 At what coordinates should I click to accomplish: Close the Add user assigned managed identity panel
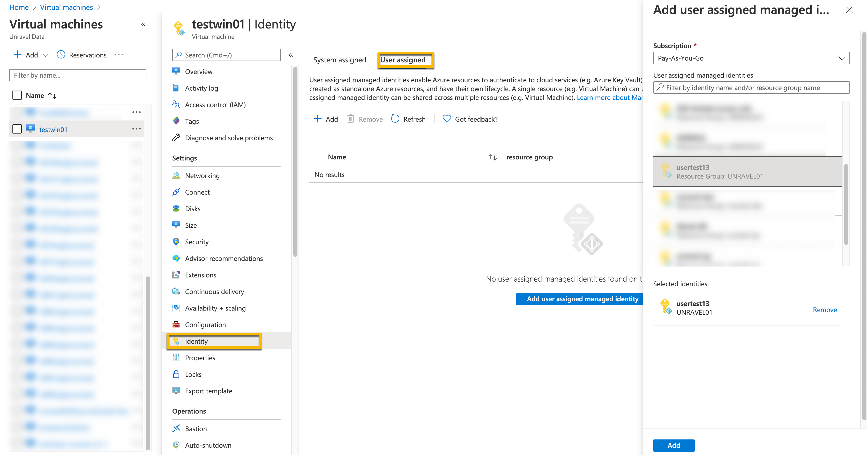(849, 10)
